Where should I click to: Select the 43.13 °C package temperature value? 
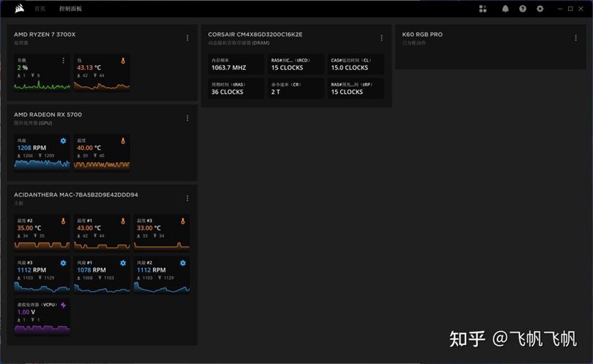(89, 68)
